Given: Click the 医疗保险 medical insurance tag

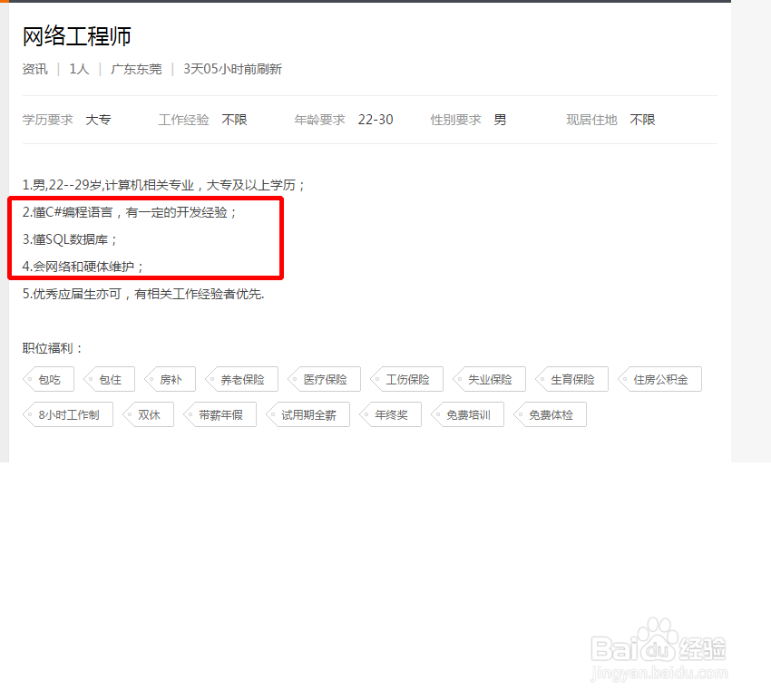Looking at the screenshot, I should click(x=324, y=379).
